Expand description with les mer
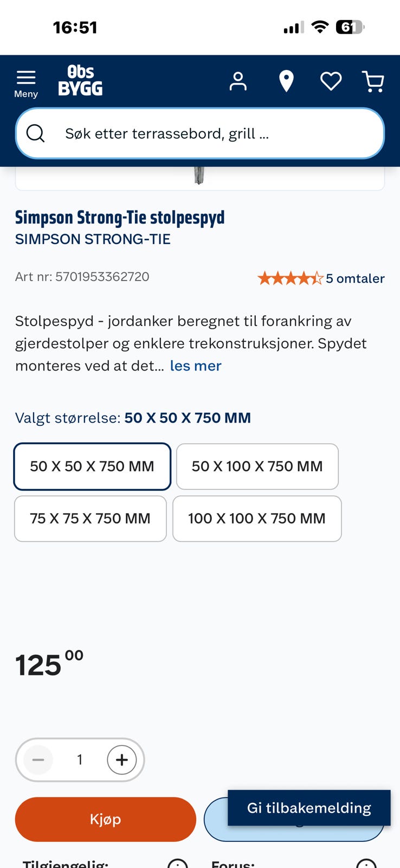 coord(196,366)
